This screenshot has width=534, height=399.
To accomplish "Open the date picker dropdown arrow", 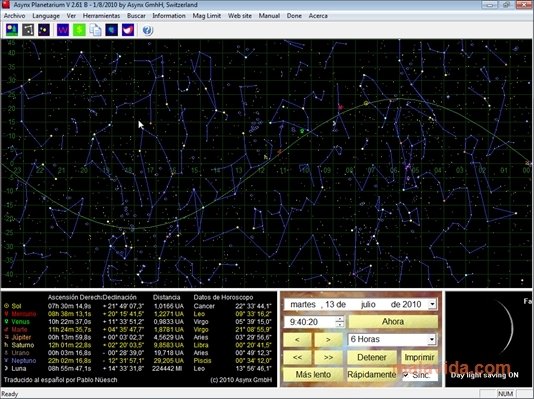I will (x=433, y=304).
